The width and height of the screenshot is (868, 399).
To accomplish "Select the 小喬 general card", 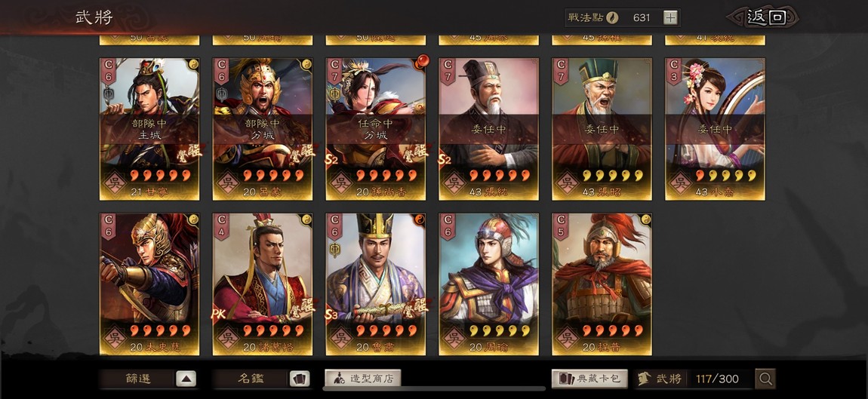I will click(x=715, y=129).
